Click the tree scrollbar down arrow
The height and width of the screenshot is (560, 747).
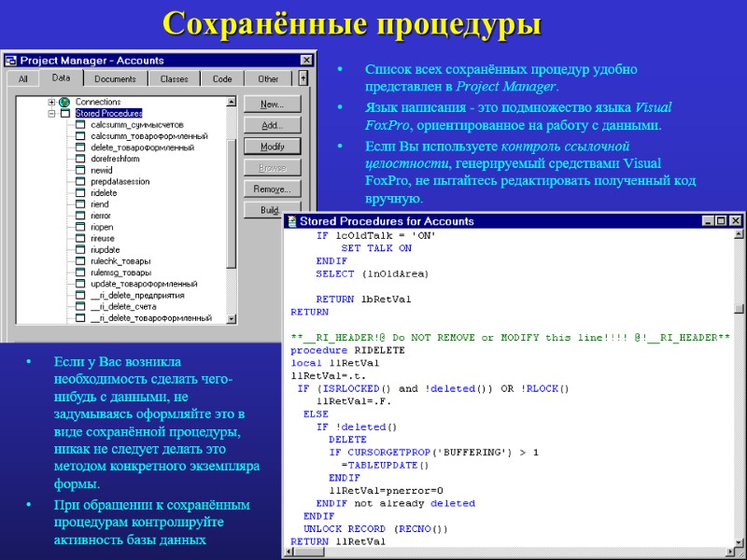pyautogui.click(x=231, y=318)
